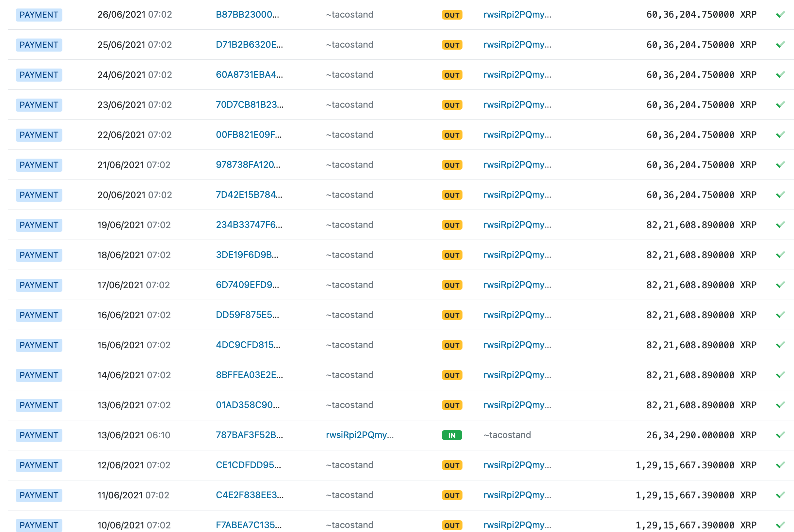Open transaction hash 3DE19F6D9B...
The height and width of the screenshot is (532, 794).
pos(247,255)
